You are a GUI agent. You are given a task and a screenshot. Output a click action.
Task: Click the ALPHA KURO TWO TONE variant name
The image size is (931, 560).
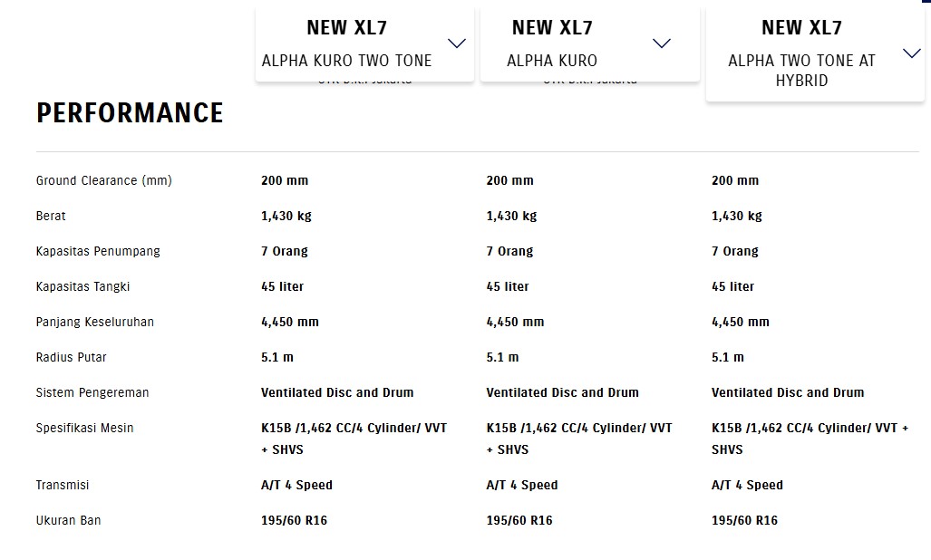click(x=346, y=61)
